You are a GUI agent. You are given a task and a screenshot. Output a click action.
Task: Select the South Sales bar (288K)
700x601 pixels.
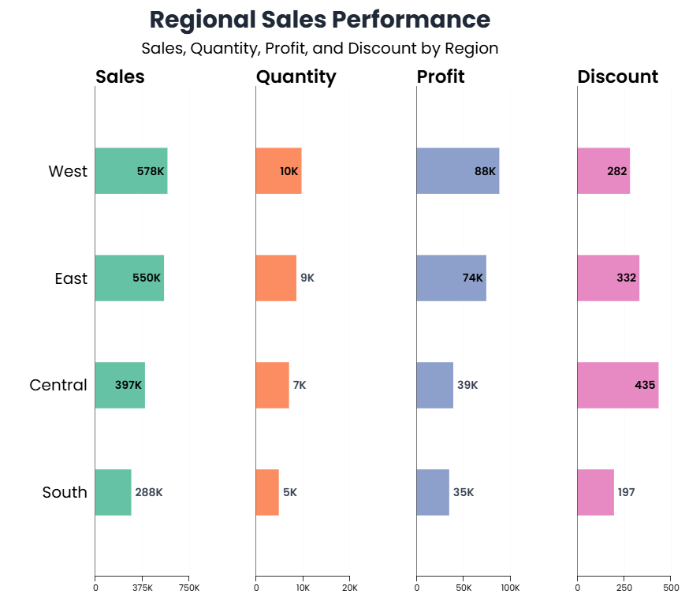coord(113,492)
